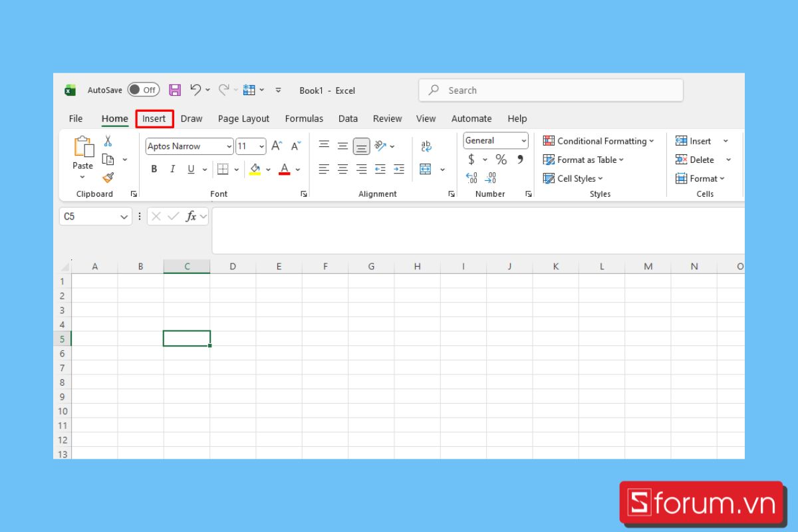
Task: Apply red Font Color
Action: pyautogui.click(x=284, y=169)
